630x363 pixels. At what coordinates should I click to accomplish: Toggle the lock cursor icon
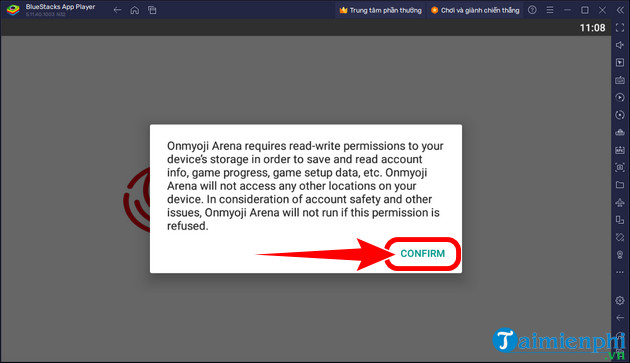(620, 62)
